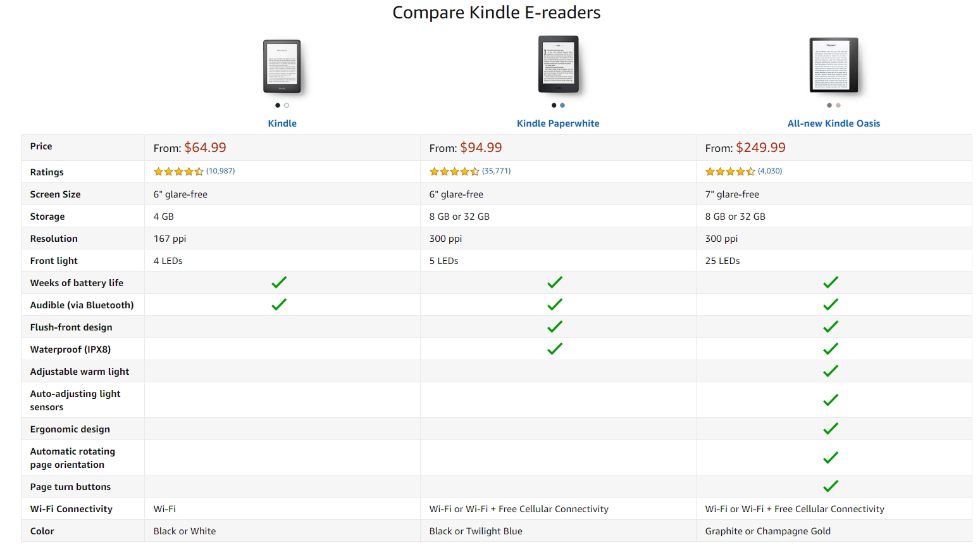The image size is (980, 547).
Task: Open the Kindle Paperwhite product link
Action: [x=558, y=123]
